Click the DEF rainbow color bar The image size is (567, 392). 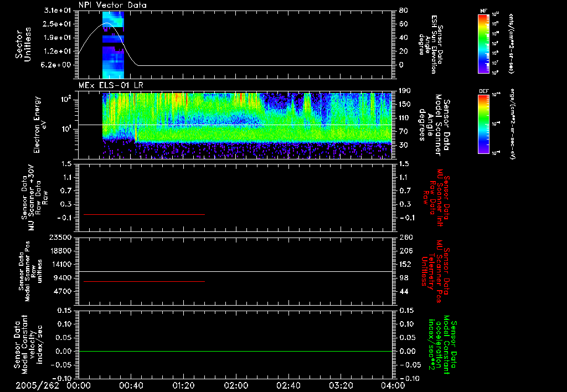click(x=483, y=124)
